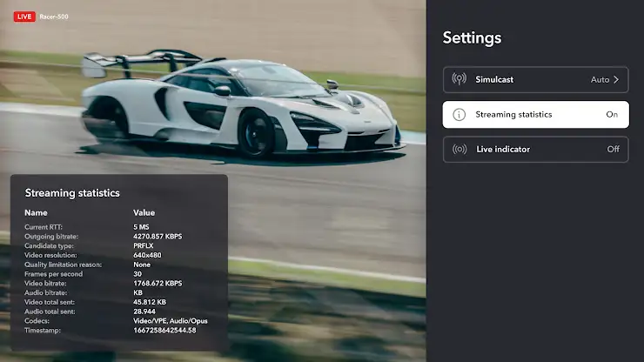
Task: Click the Timestamp label
Action: coord(43,331)
